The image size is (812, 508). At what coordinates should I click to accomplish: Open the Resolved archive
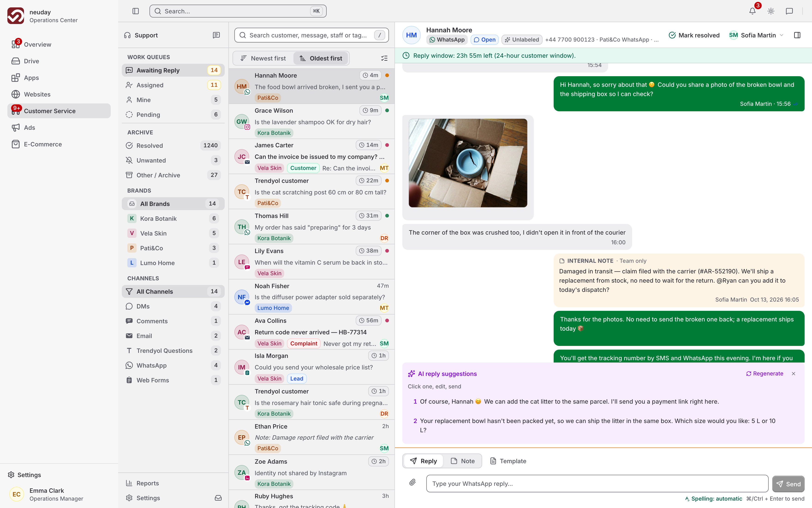(173, 145)
